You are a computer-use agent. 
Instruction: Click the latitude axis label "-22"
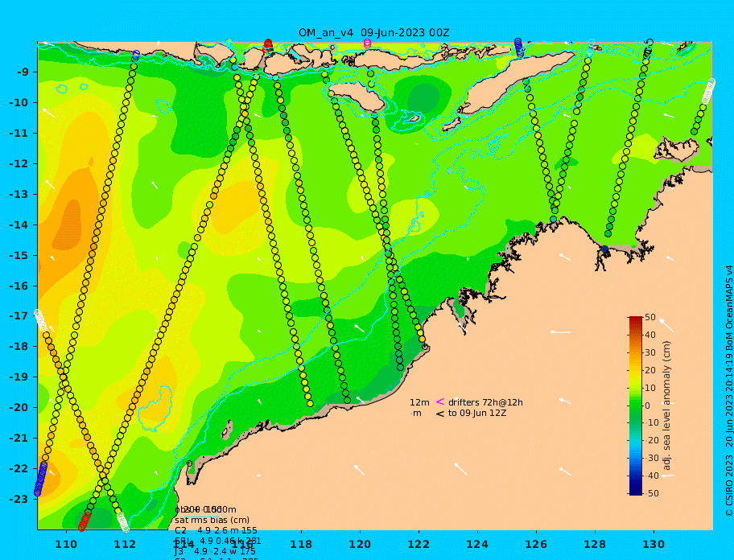[19, 469]
